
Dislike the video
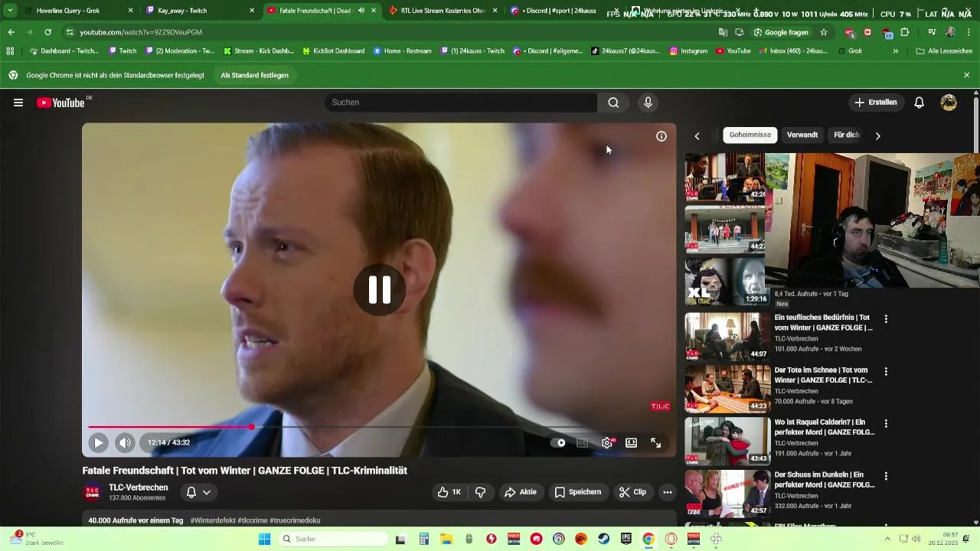click(x=481, y=492)
